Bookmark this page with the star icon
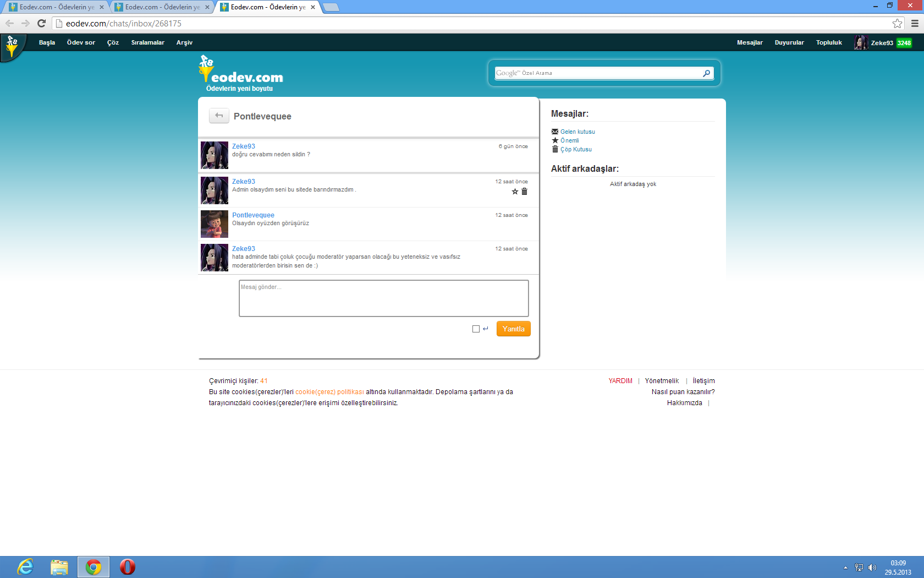The height and width of the screenshot is (578, 924). coord(898,23)
